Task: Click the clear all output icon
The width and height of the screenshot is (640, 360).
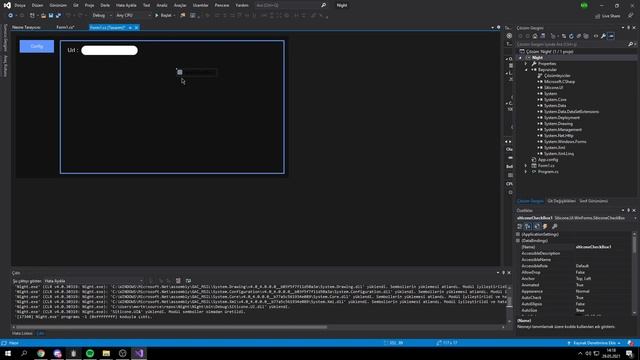Action: [178, 281]
